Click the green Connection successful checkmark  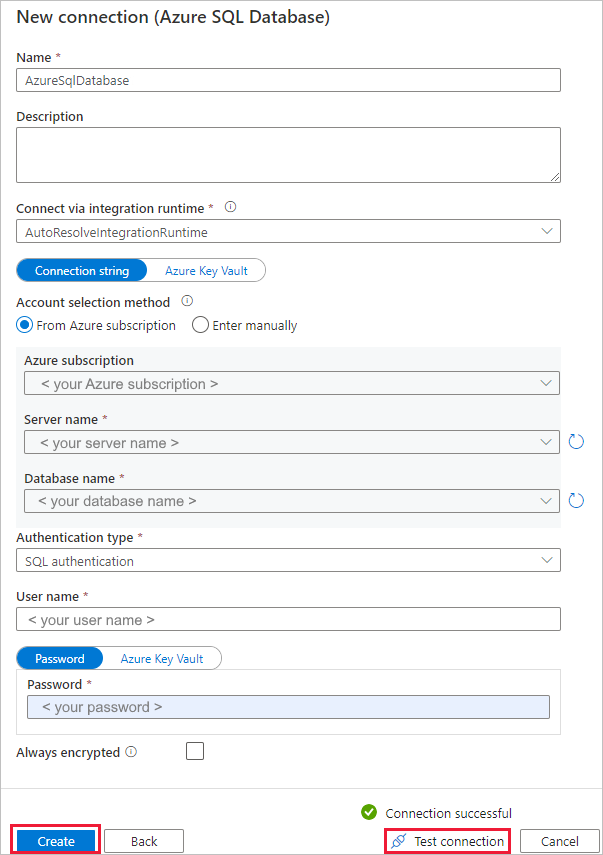point(369,813)
